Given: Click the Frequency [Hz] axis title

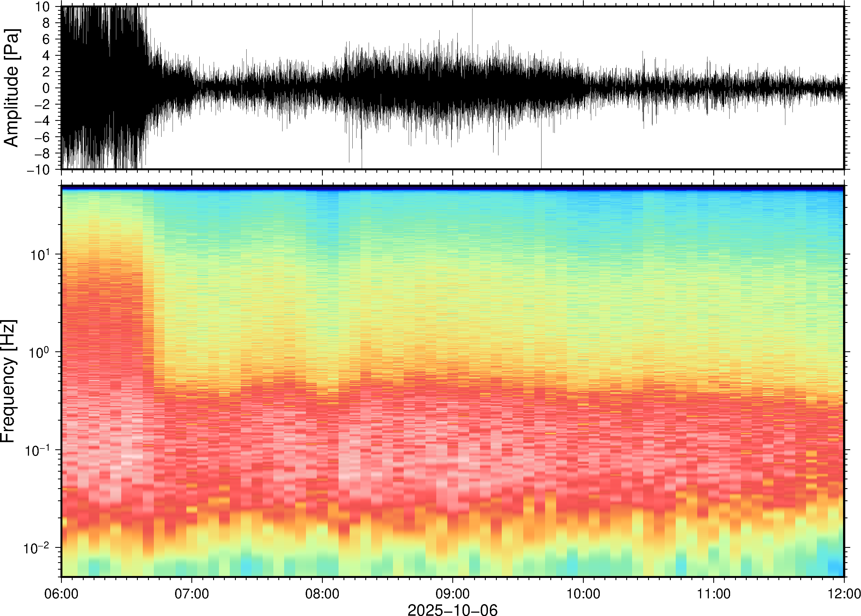Looking at the screenshot, I should tap(8, 381).
